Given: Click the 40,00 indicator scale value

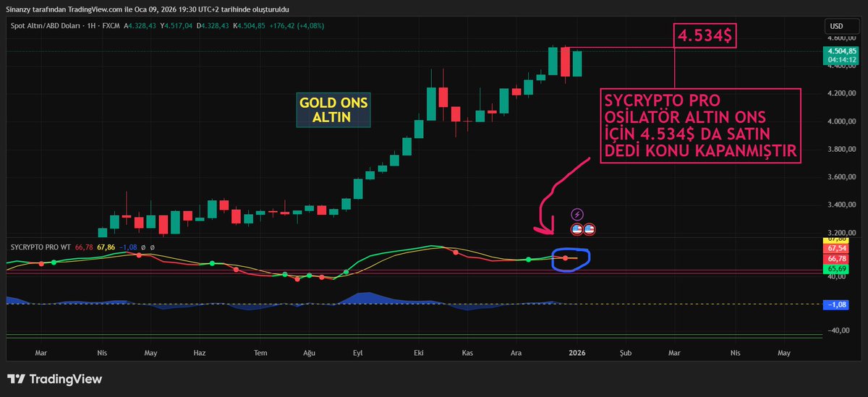Looking at the screenshot, I should [x=837, y=277].
